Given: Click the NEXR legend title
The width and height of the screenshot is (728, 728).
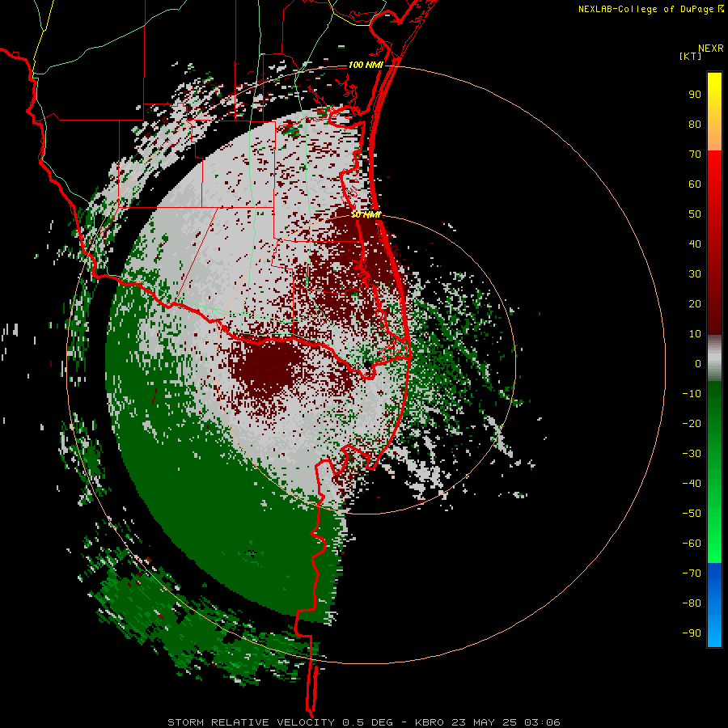Looking at the screenshot, I should point(710,49).
